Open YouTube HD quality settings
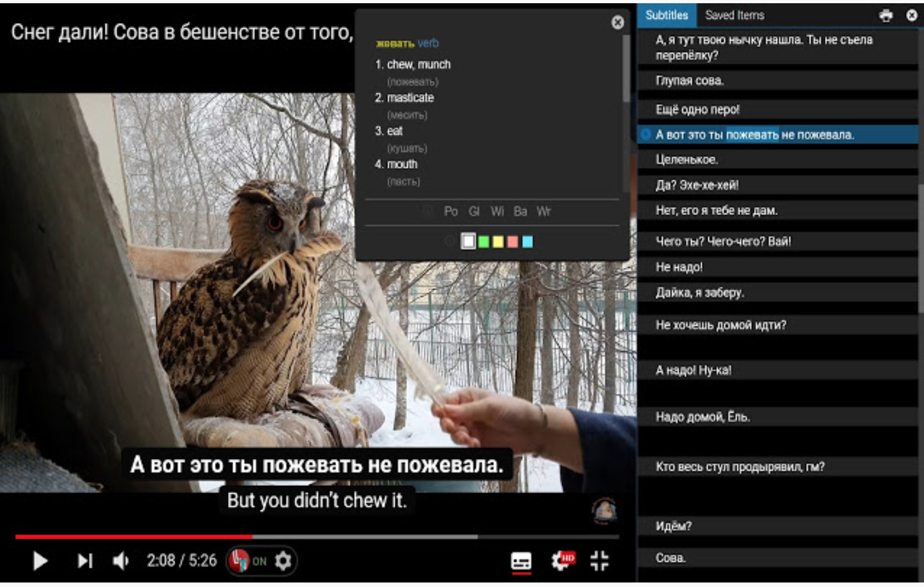This screenshot has height=587, width=924. [562, 561]
